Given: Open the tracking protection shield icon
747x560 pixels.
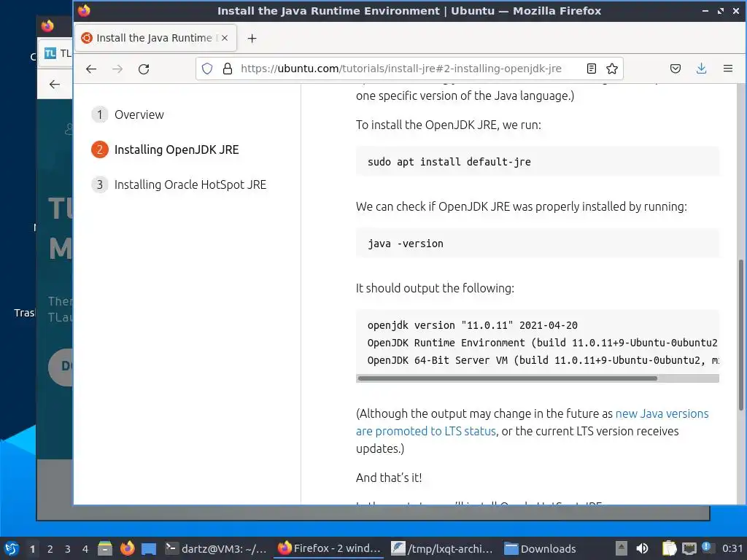Looking at the screenshot, I should point(207,69).
